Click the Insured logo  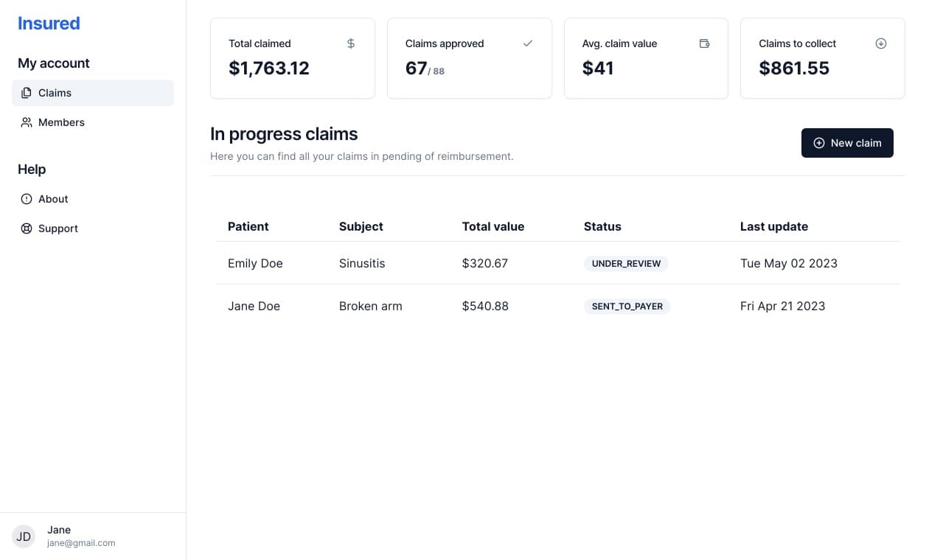48,23
